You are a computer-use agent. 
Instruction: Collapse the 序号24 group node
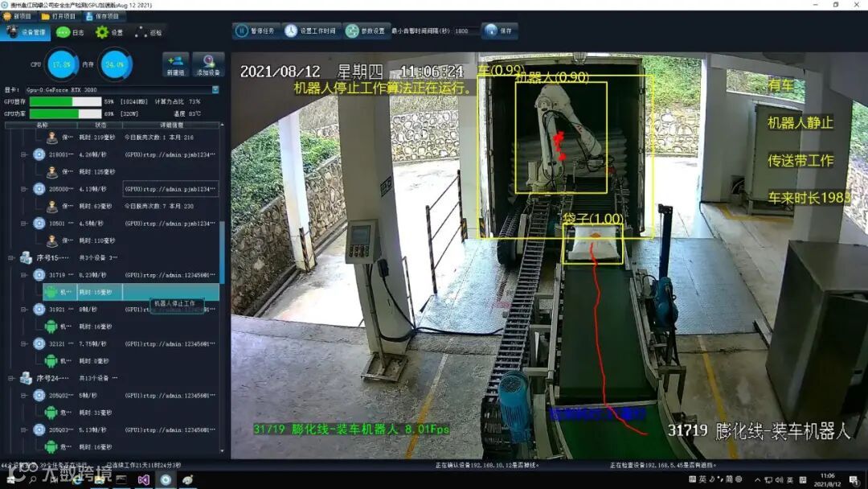pos(11,378)
